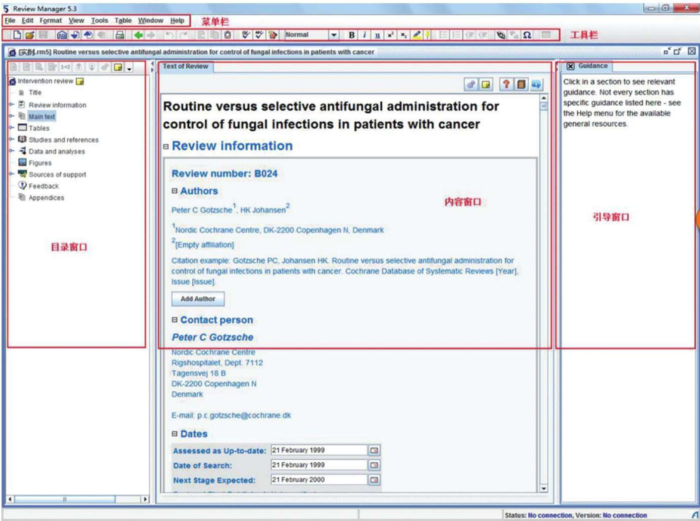Click the Add Author button
The height and width of the screenshot is (521, 700).
click(198, 299)
